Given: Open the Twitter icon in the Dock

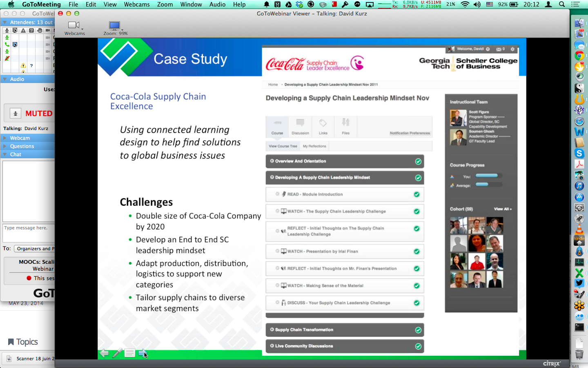Looking at the screenshot, I should (579, 283).
